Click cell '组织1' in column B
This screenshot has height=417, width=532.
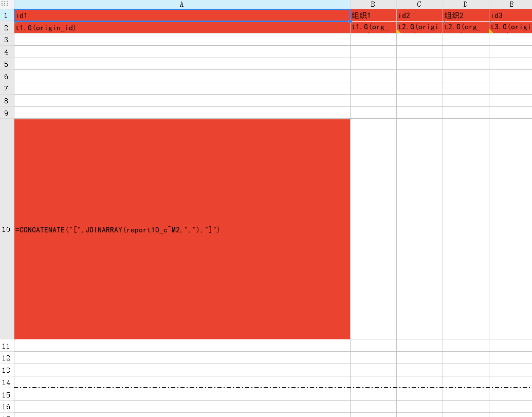(373, 15)
